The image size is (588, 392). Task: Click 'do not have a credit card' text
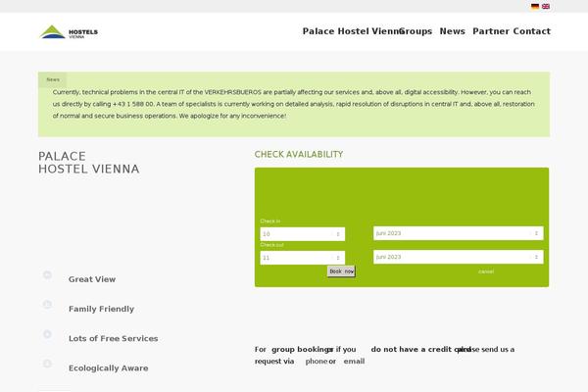[x=420, y=349]
